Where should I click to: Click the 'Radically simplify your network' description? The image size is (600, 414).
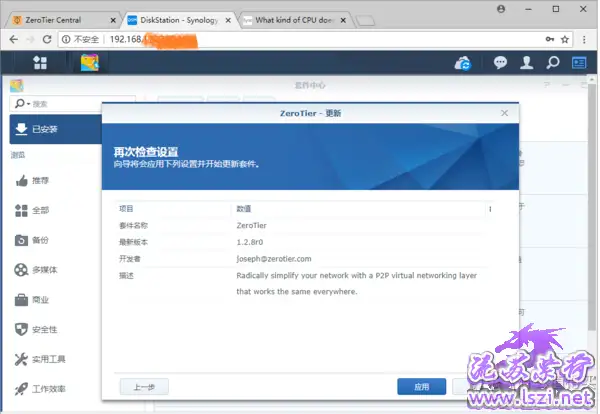tap(356, 284)
